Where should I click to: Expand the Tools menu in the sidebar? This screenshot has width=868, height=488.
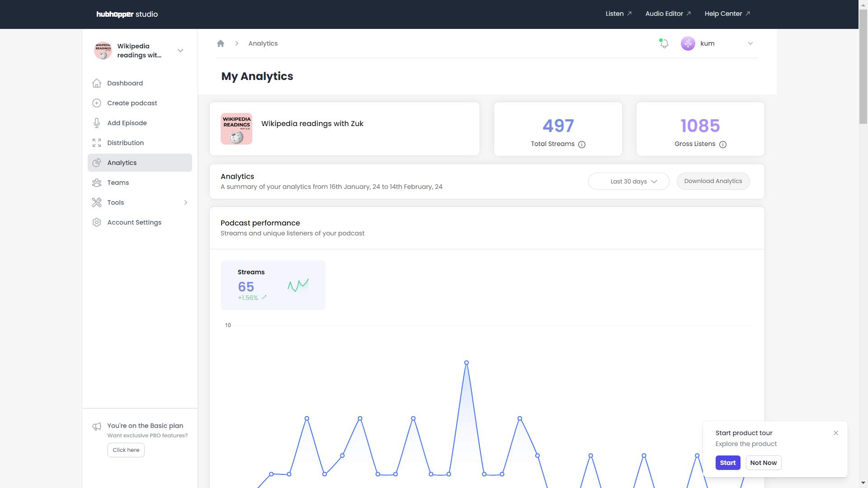[186, 202]
